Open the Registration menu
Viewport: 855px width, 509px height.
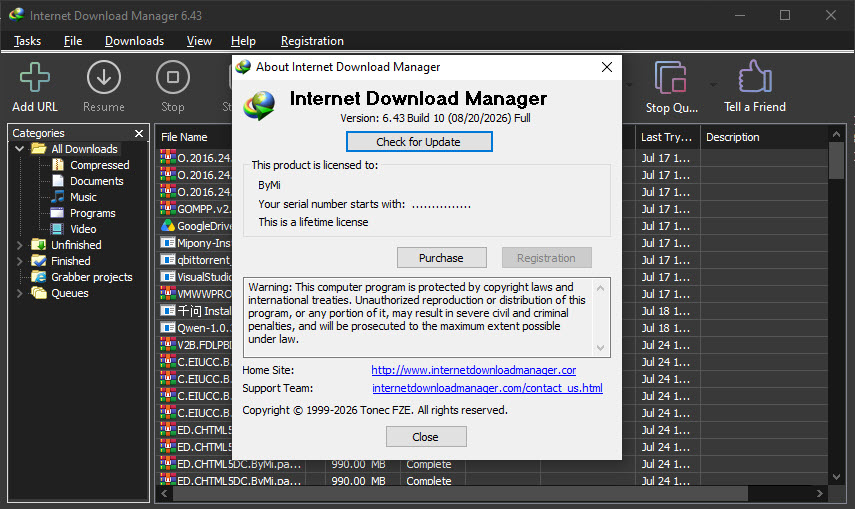point(312,41)
